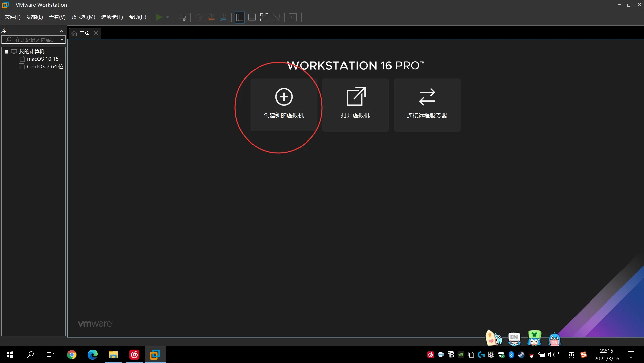
Task: Open the taskbar clock showing 22:15
Action: pyautogui.click(x=607, y=355)
